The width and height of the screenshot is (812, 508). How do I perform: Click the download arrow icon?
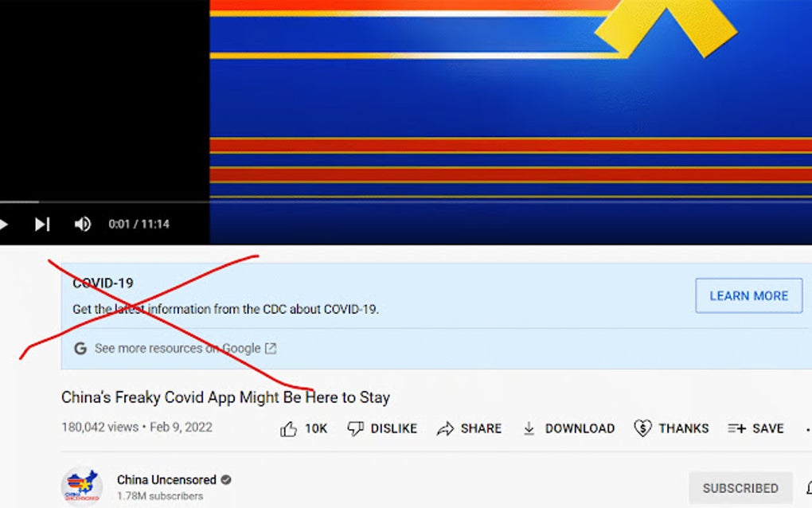529,428
